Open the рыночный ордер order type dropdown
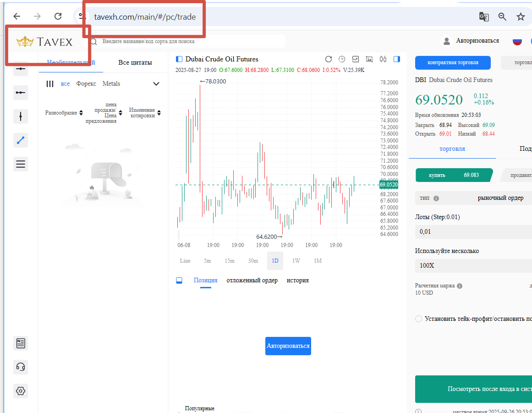This screenshot has height=413, width=532. coord(500,198)
